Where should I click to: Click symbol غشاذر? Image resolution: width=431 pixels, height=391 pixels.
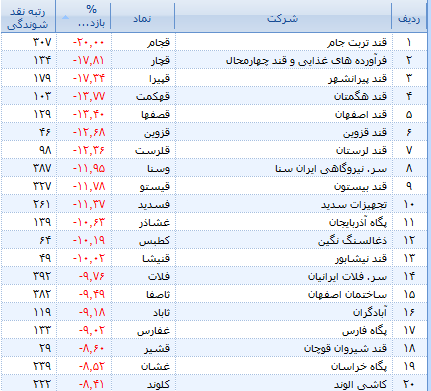155,222
